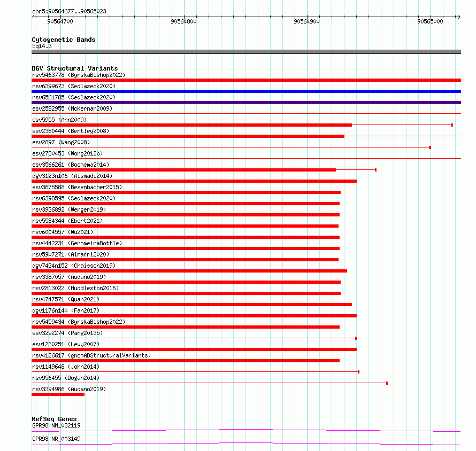This screenshot has width=476, height=451.
Task: Click nsv3936892 (Wenger2019) label
Action: pyautogui.click(x=69, y=209)
